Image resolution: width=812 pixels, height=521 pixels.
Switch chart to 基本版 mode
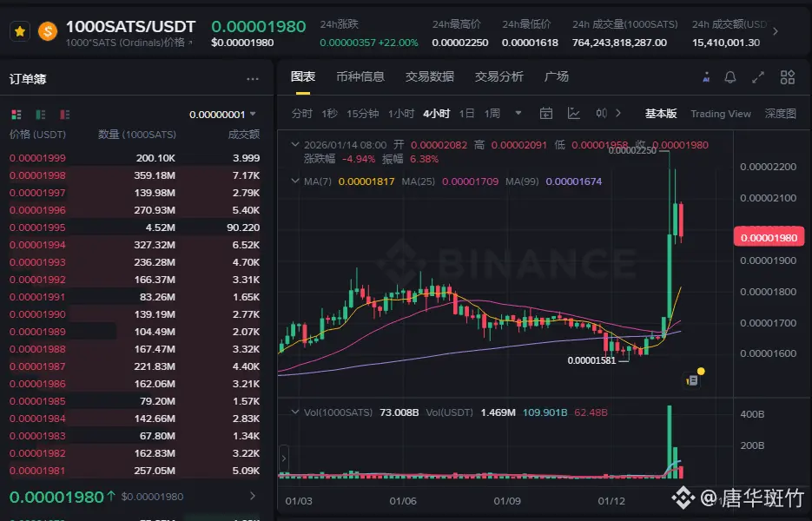click(x=661, y=114)
